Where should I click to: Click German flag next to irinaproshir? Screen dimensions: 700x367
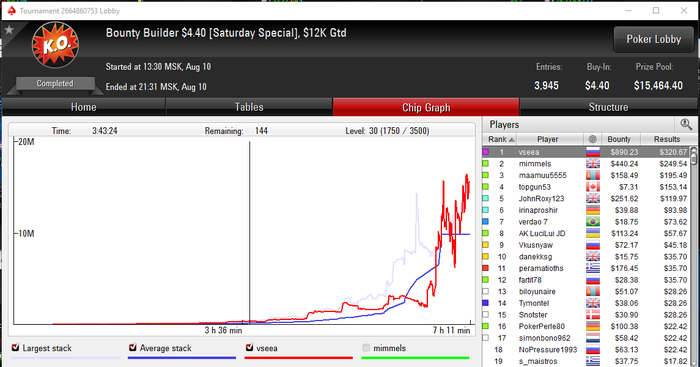(593, 210)
